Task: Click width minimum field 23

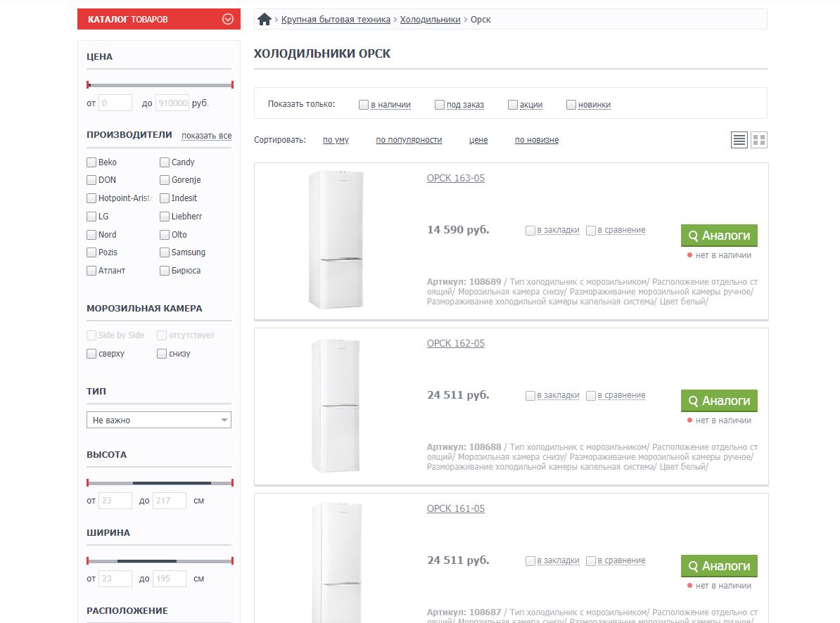Action: [115, 579]
